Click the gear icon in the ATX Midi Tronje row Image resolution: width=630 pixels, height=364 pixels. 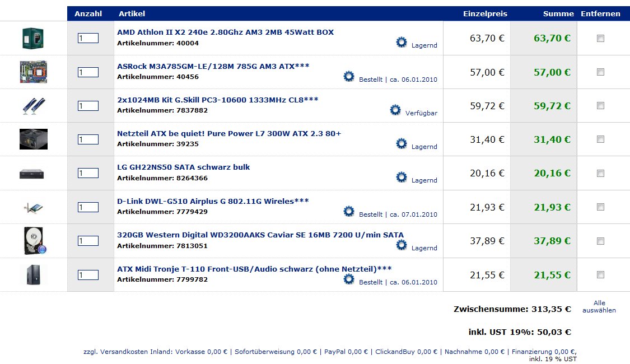[x=349, y=279]
